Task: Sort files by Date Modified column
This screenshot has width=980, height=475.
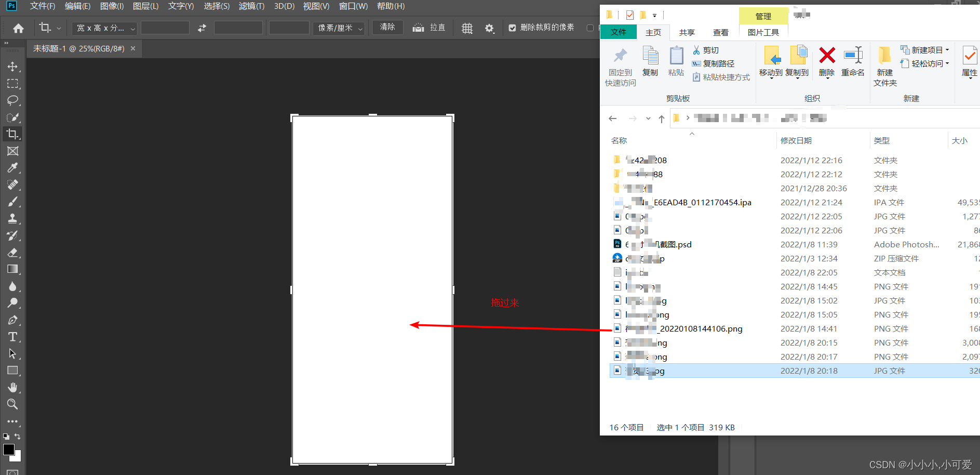Action: click(x=796, y=141)
